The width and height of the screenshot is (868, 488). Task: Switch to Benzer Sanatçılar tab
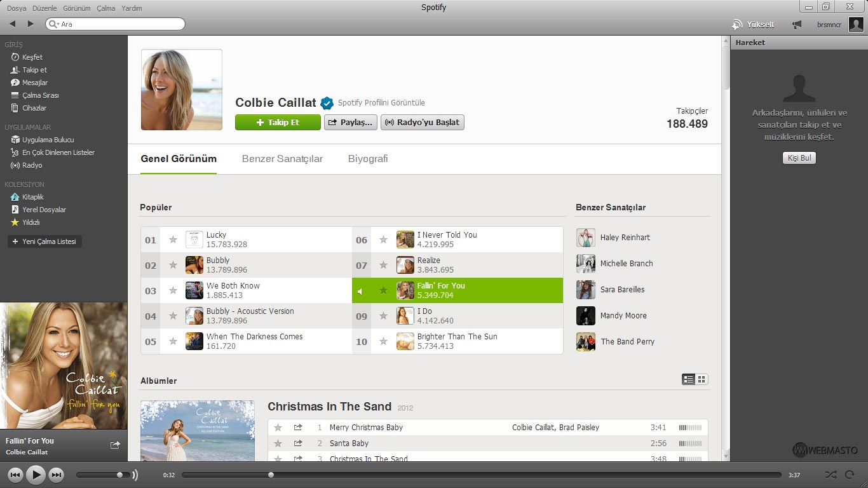click(282, 159)
